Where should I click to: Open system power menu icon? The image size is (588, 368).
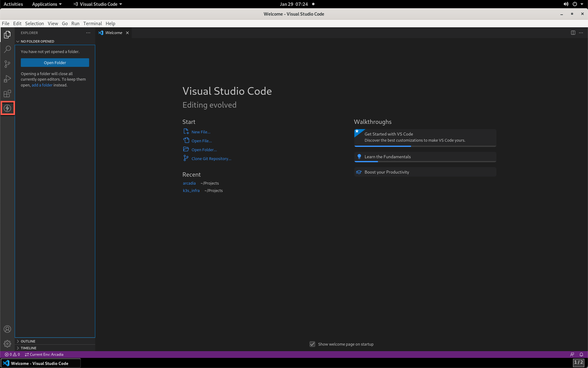click(x=575, y=4)
